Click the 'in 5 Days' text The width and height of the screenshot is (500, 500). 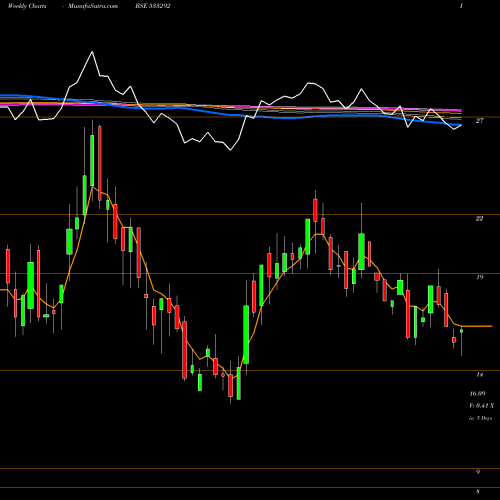point(481,418)
